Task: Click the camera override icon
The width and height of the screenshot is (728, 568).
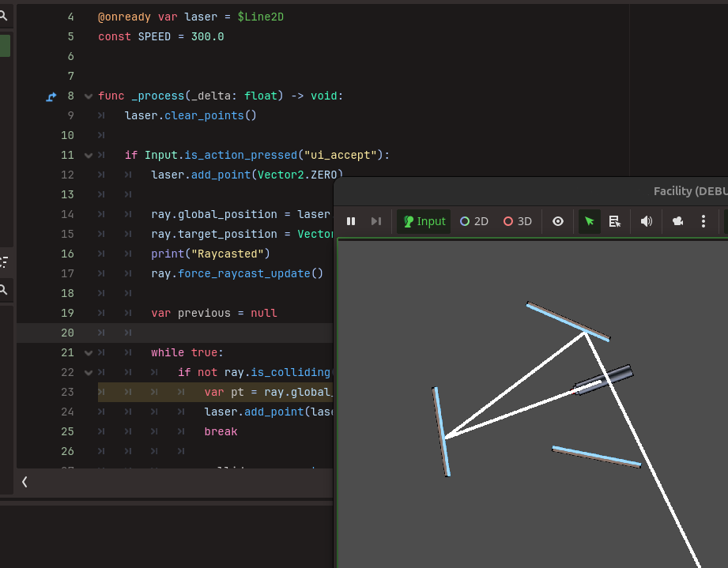Action: pos(677,221)
